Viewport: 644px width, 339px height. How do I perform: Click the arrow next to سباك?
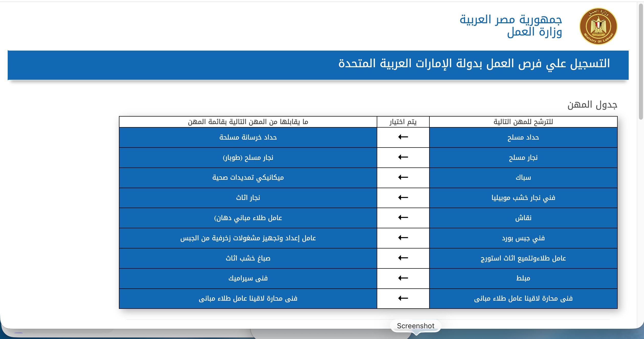(403, 177)
